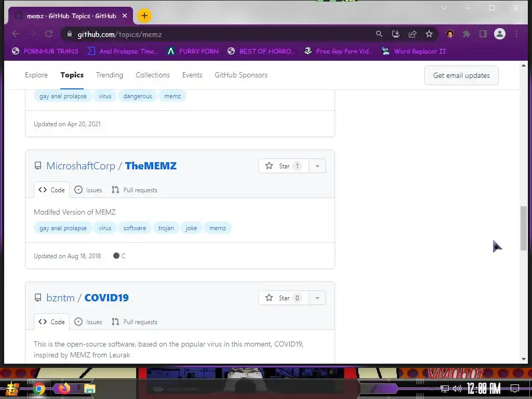
Task: Go to Trending nav item
Action: tap(110, 75)
